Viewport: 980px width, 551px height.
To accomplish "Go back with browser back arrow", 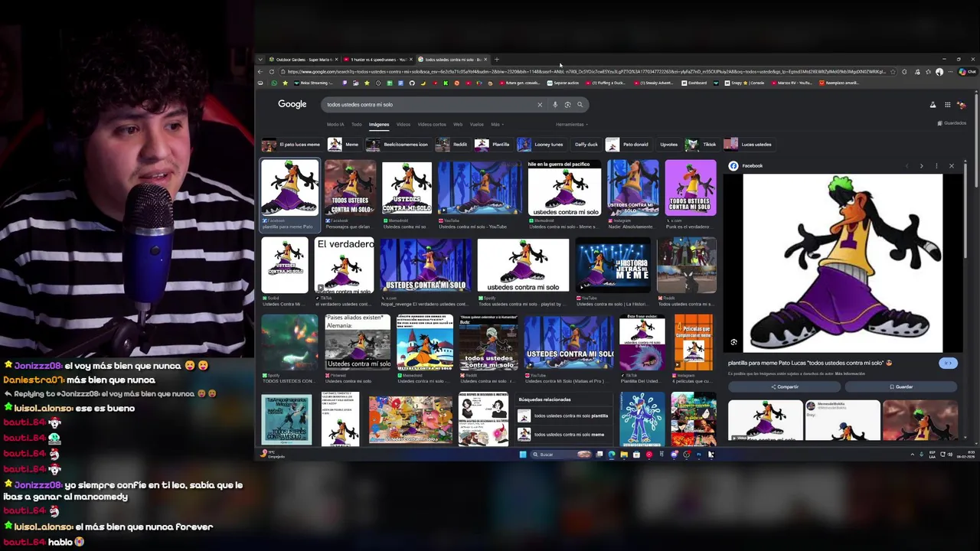I will coord(260,71).
